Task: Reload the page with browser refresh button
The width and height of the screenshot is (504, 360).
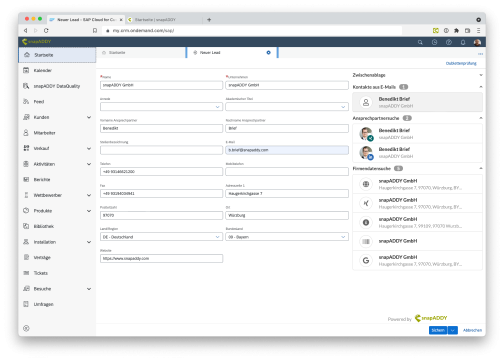Action: click(46, 30)
